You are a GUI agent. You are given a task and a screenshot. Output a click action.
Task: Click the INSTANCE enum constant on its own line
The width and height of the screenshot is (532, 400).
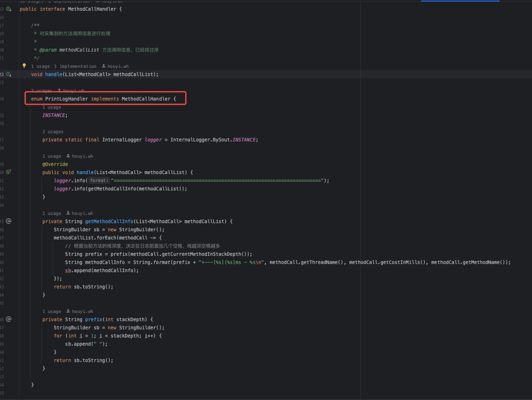tap(54, 115)
